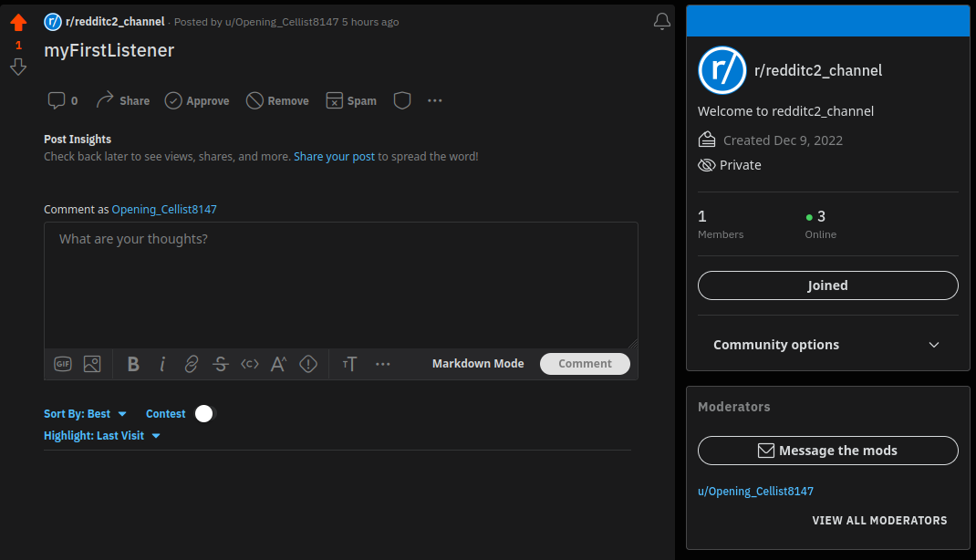Click the Joined button
The image size is (976, 560).
pyautogui.click(x=828, y=285)
